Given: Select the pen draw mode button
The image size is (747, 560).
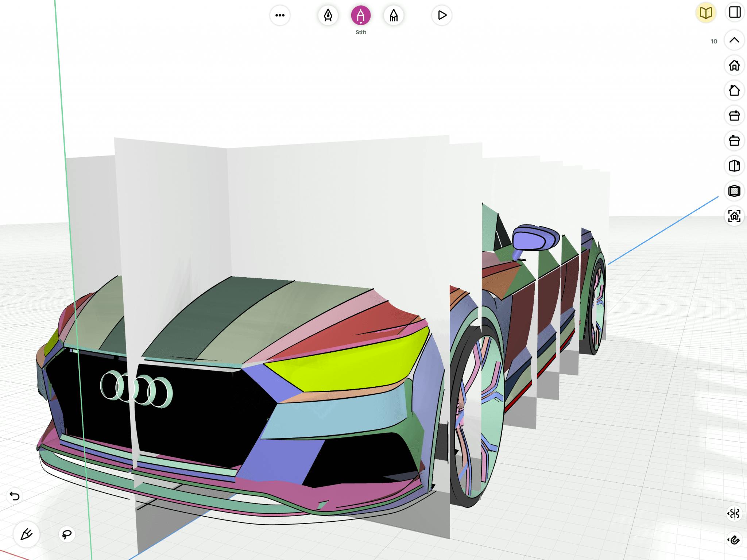Looking at the screenshot, I should click(x=26, y=534).
